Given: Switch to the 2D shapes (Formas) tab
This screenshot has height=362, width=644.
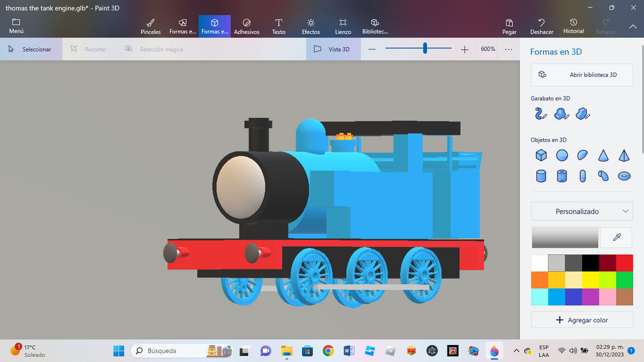Looking at the screenshot, I should [x=183, y=26].
